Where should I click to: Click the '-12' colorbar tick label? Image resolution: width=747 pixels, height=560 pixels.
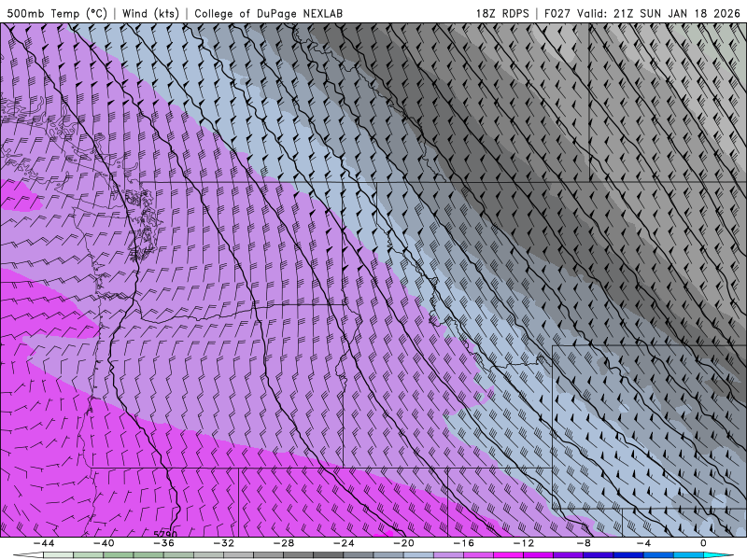tap(524, 543)
